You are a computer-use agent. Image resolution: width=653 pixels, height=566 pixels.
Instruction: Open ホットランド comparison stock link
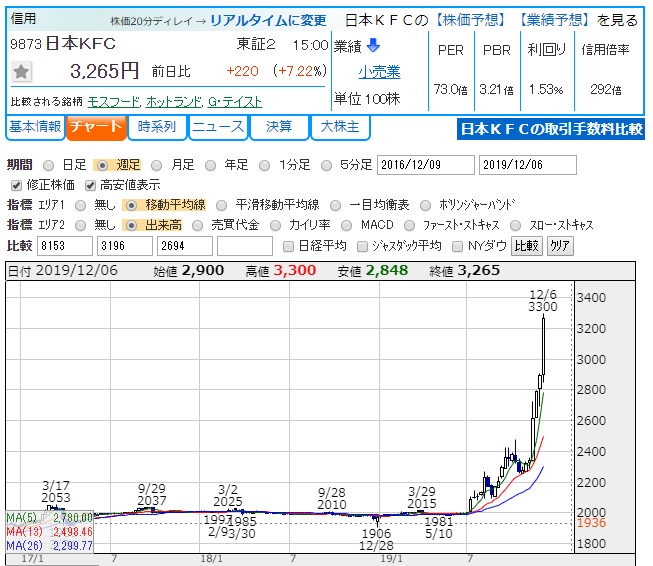[x=174, y=102]
